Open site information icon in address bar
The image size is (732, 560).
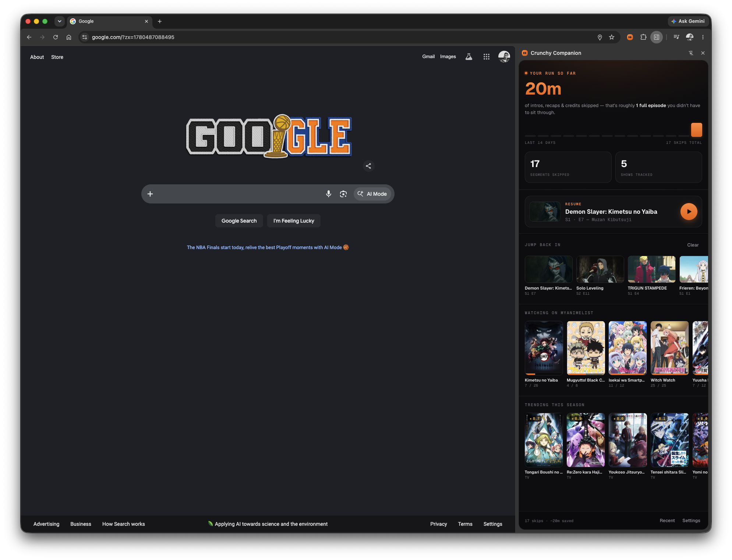[x=85, y=37]
